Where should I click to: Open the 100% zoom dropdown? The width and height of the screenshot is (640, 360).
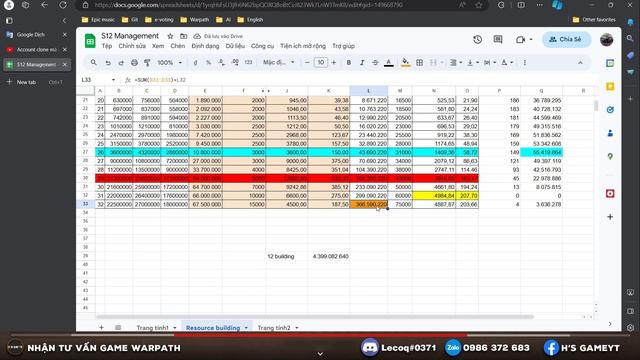tap(169, 63)
